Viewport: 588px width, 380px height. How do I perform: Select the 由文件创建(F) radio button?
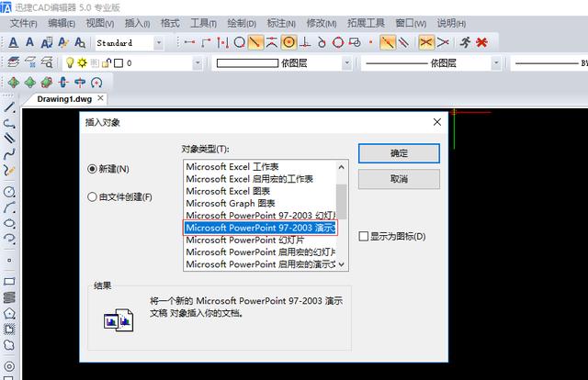(92, 196)
